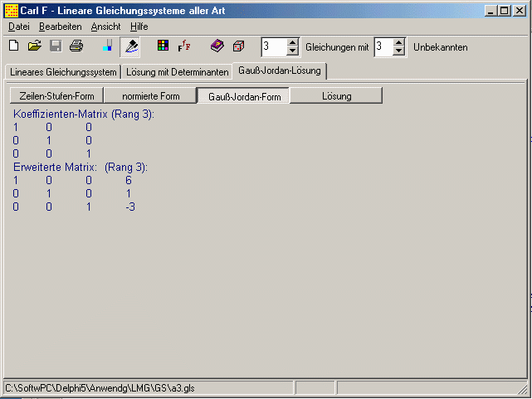Increase the number of equations
The width and height of the screenshot is (532, 399).
tap(292, 42)
